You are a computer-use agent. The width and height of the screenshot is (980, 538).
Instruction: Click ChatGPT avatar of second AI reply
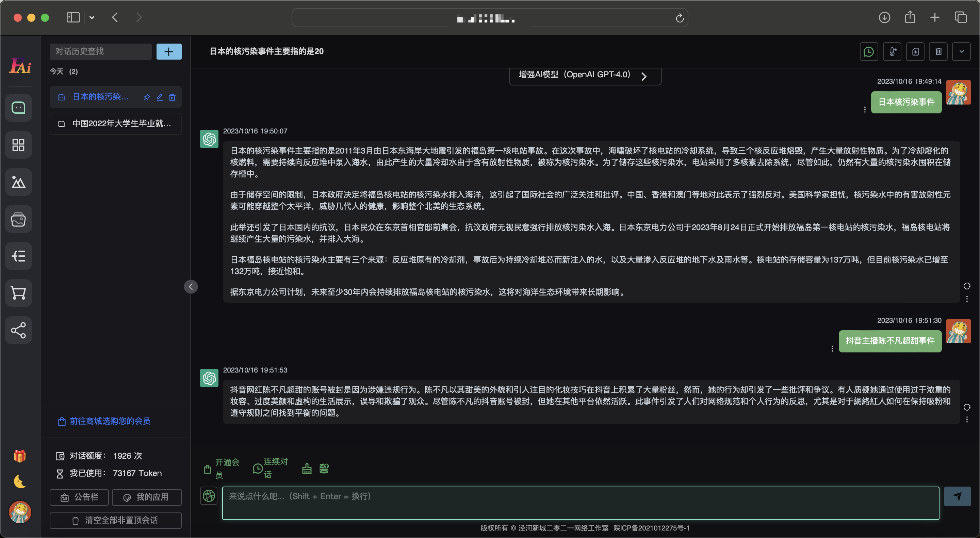[209, 378]
